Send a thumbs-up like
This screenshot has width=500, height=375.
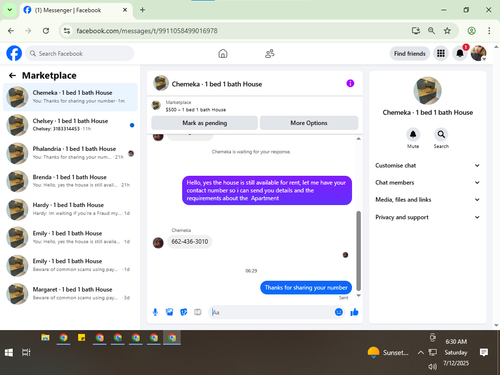pyautogui.click(x=354, y=312)
